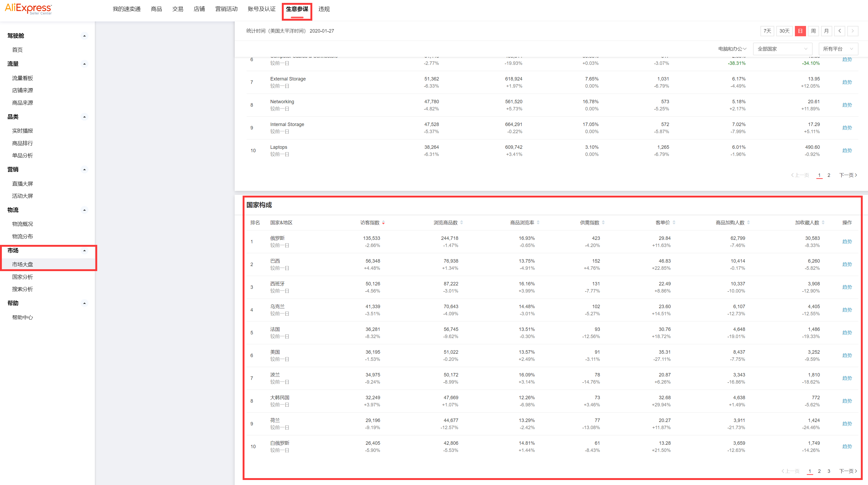Sort by 加收藏人数 column arrow
Image resolution: width=868 pixels, height=485 pixels.
(x=823, y=223)
